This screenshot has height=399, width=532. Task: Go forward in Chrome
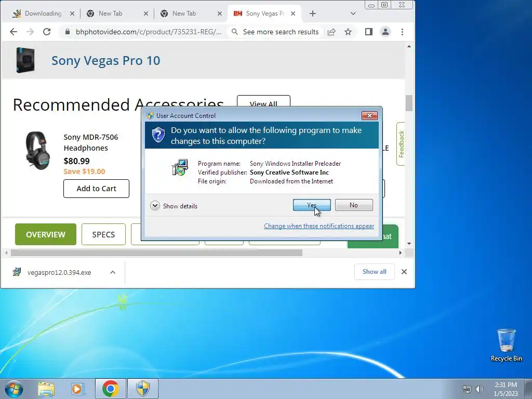pyautogui.click(x=30, y=32)
